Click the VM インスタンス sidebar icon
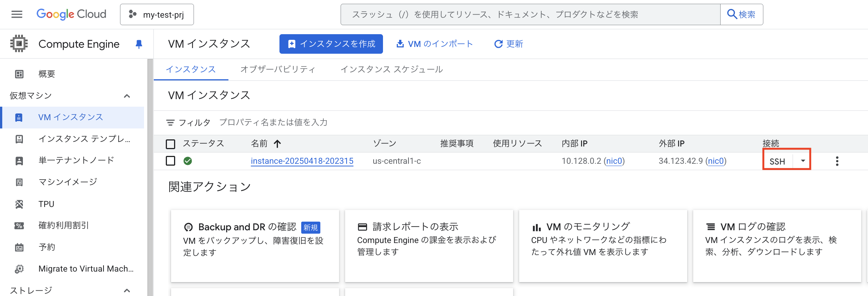Viewport: 868px width, 296px height. pos(19,118)
